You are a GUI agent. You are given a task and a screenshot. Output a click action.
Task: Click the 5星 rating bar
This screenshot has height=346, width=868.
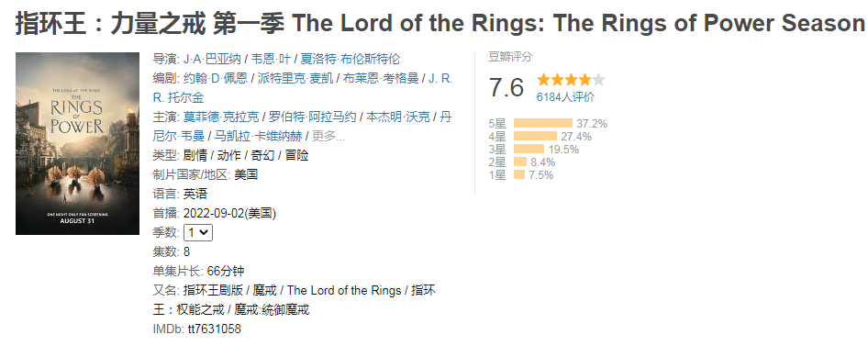pyautogui.click(x=543, y=124)
